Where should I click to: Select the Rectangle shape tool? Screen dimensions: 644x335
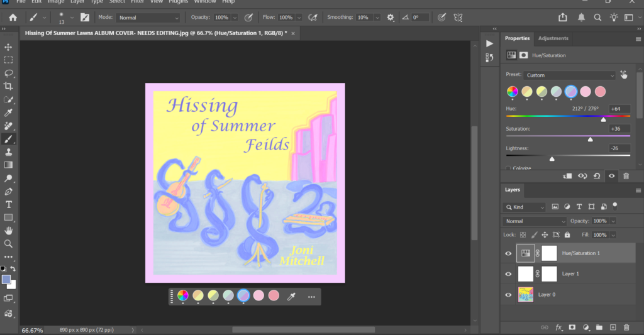(x=8, y=217)
